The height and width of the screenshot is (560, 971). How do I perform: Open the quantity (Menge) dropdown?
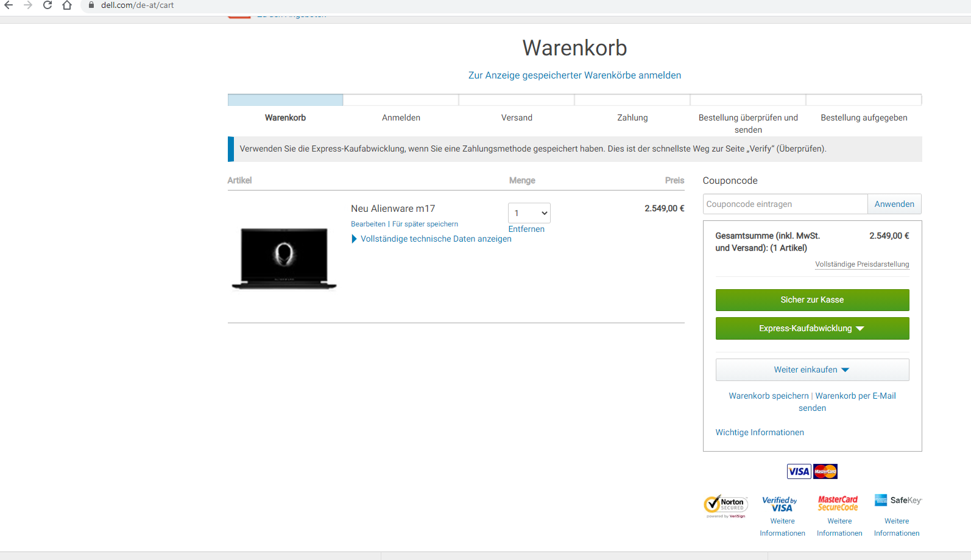529,213
